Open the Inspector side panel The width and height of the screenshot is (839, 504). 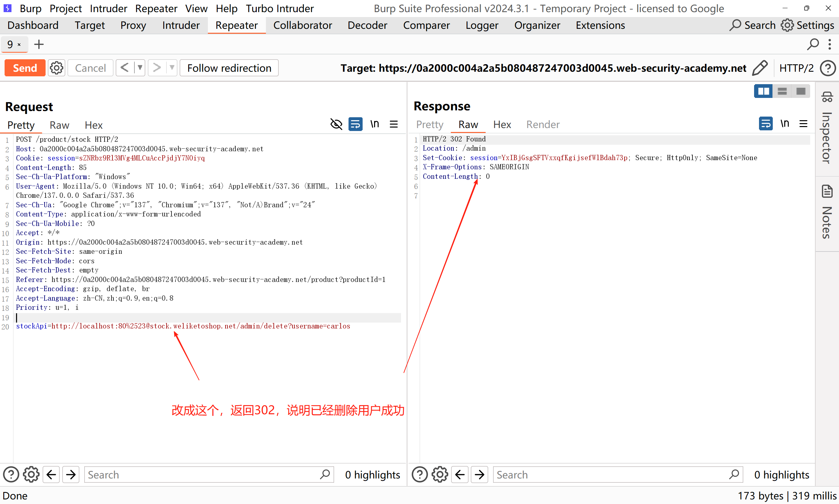pyautogui.click(x=827, y=129)
